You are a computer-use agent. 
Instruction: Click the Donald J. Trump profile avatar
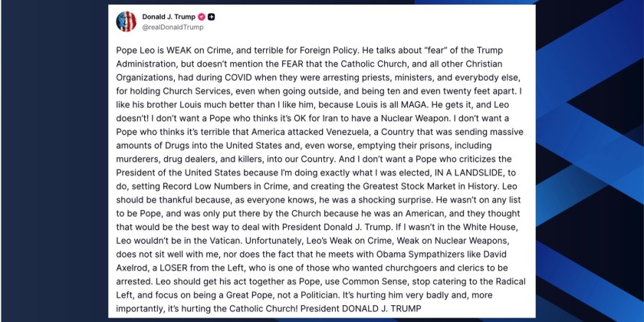126,21
